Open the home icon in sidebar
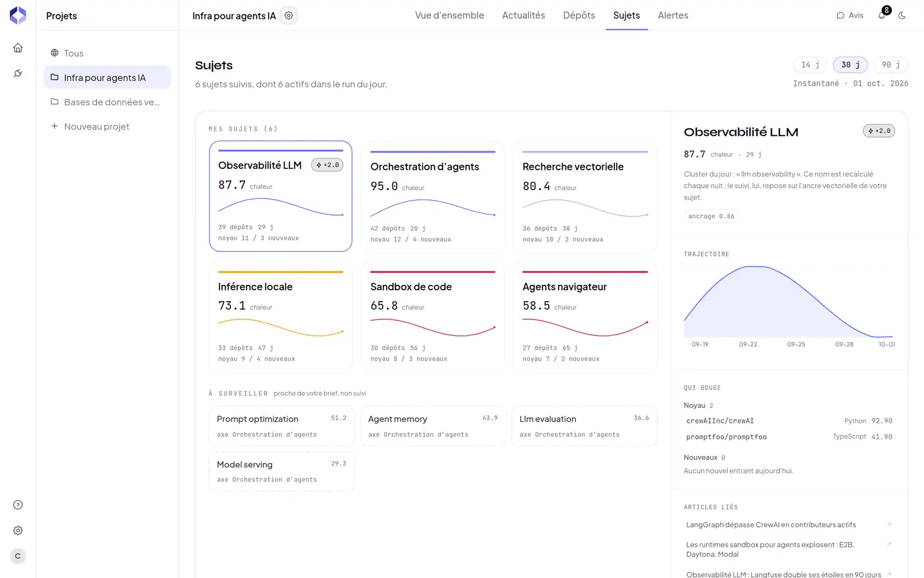 point(18,48)
